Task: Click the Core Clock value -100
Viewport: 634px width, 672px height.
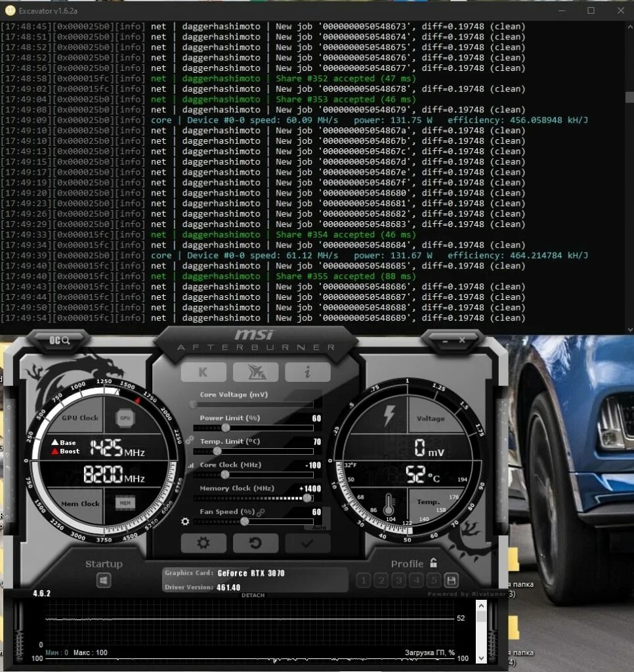Action: click(x=313, y=465)
